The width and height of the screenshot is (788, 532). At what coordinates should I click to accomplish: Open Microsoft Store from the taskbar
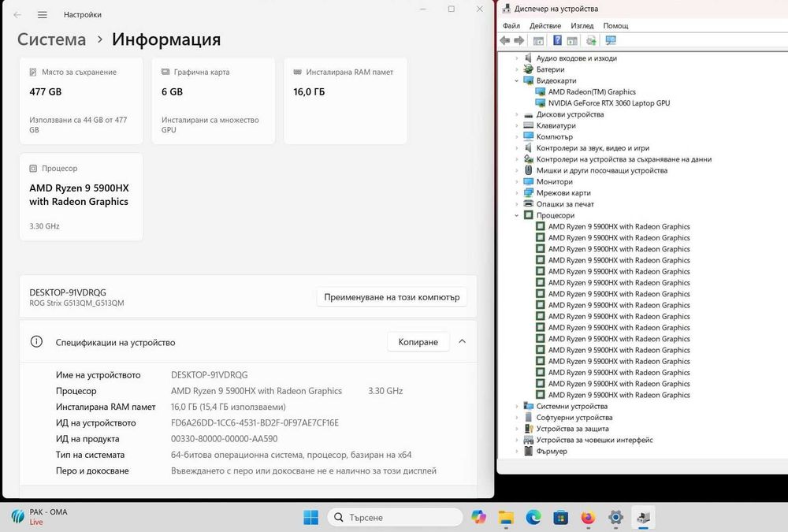pos(560,517)
